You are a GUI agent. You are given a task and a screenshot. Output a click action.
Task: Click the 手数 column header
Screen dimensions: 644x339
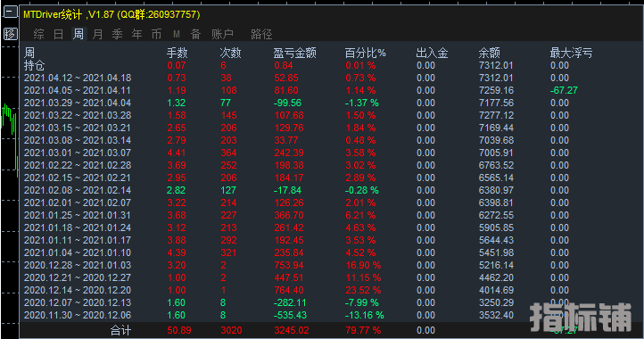pos(177,53)
